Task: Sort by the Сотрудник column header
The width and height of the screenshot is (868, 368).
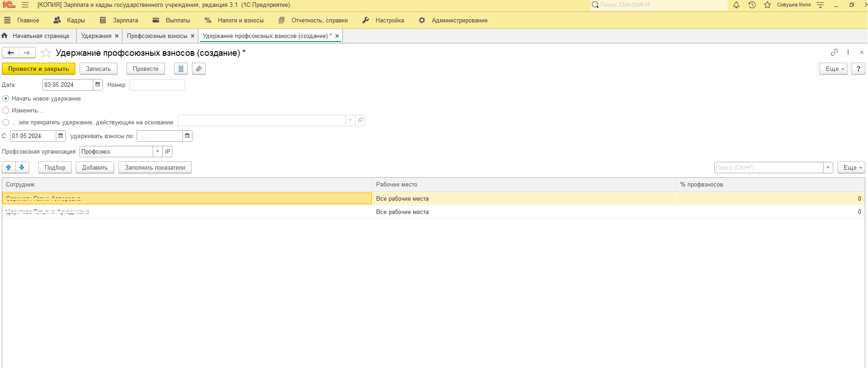Action: pyautogui.click(x=187, y=185)
